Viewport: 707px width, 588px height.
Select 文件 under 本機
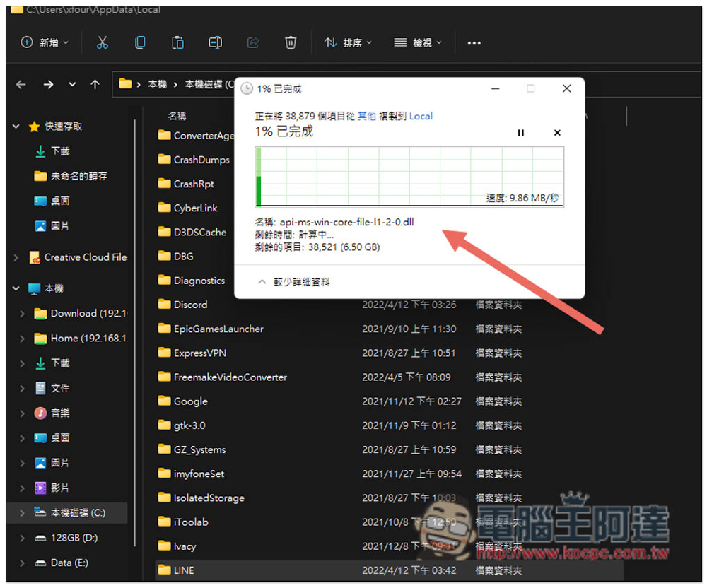tap(52, 388)
